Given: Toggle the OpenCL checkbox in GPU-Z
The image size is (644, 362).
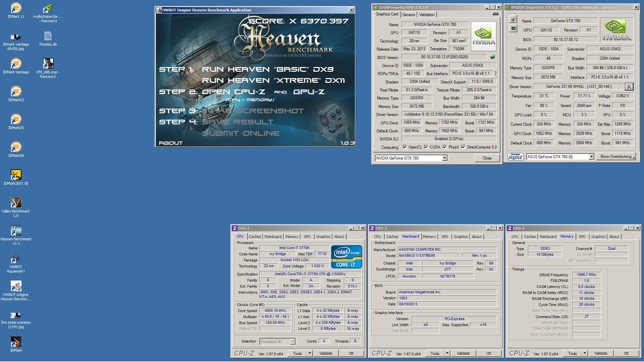Looking at the screenshot, I should [405, 147].
